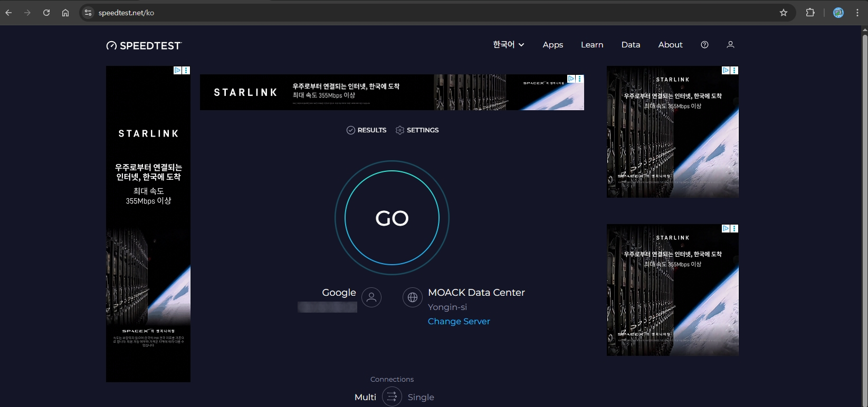Viewport: 868px width, 407px height.
Task: View site information icon in address bar
Action: [88, 13]
